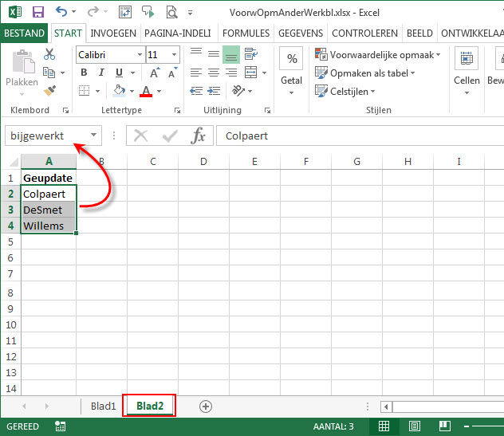Click the Orientation text rotation icon

[x=238, y=91]
